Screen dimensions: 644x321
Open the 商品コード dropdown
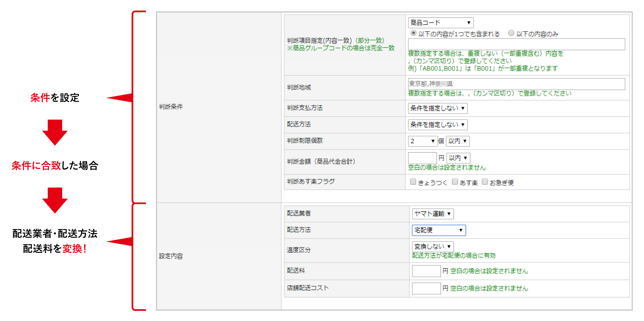440,23
